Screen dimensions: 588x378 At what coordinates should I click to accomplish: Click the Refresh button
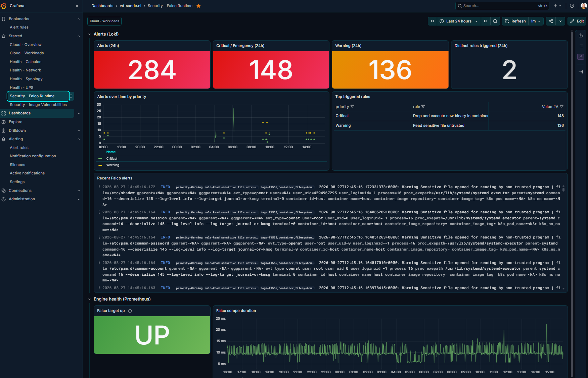click(x=515, y=21)
